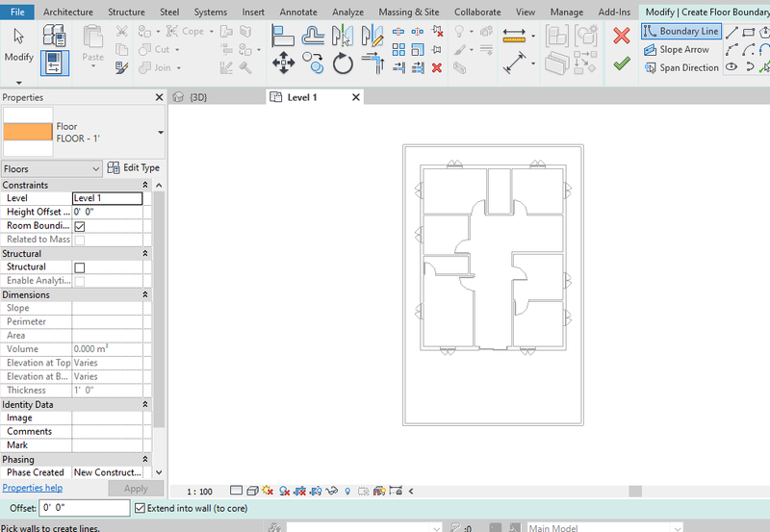Click the Height Offset value field
The height and width of the screenshot is (532, 770).
(x=108, y=212)
